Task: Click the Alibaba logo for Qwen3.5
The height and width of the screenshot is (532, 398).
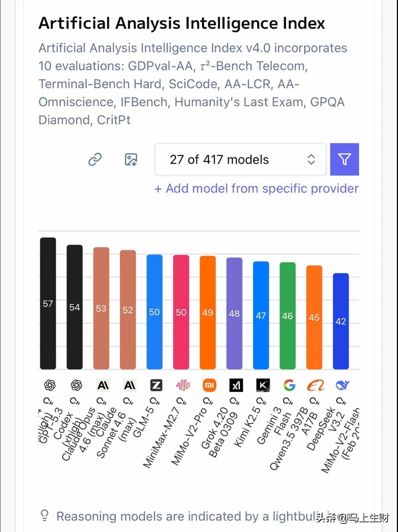Action: point(316,385)
